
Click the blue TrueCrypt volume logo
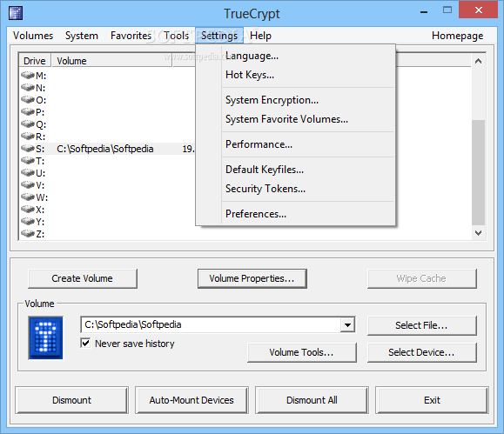tap(45, 337)
